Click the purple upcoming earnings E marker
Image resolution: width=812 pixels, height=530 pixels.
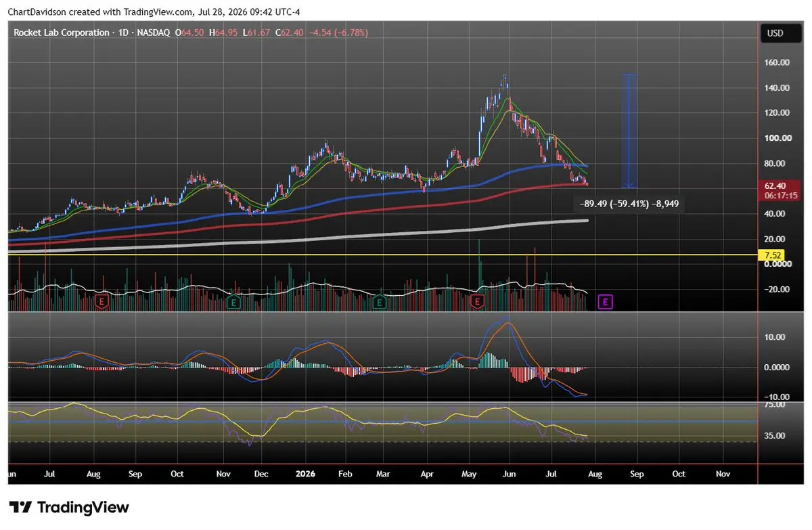tap(606, 302)
